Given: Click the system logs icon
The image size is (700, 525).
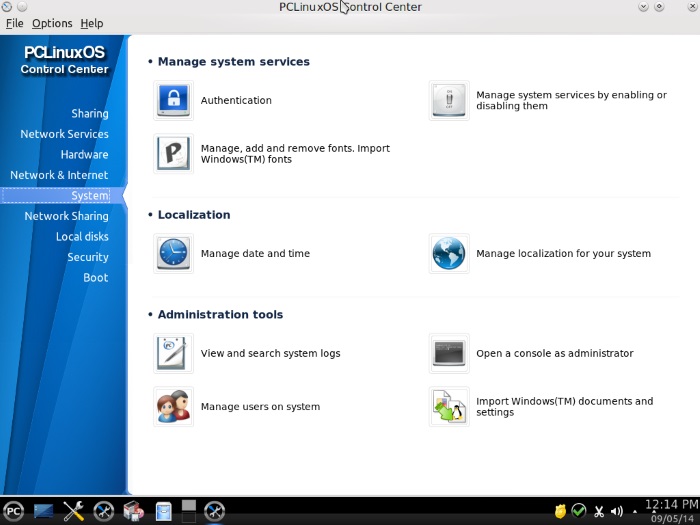Looking at the screenshot, I should (x=173, y=353).
